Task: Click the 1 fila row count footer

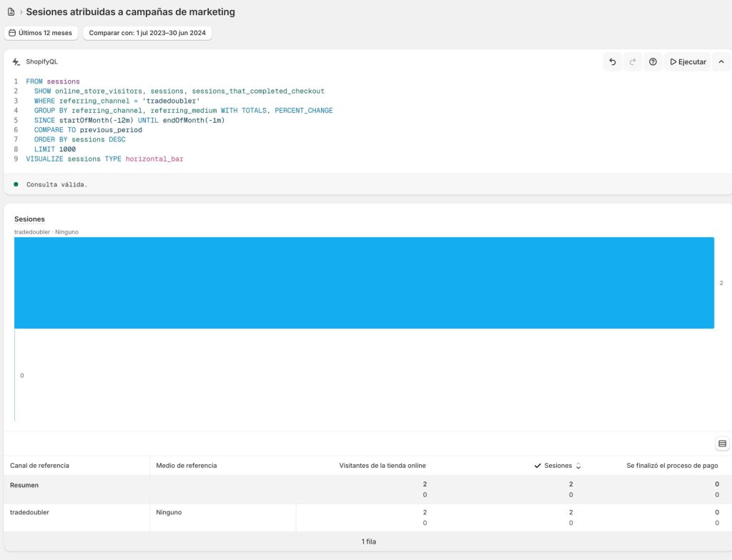Action: (368, 541)
